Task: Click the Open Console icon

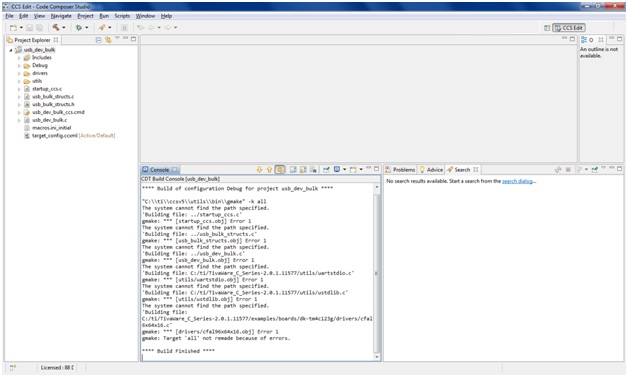Action: tap(353, 169)
